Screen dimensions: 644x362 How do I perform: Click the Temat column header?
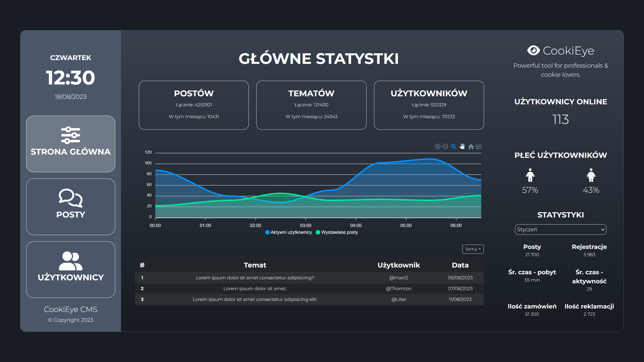point(255,265)
